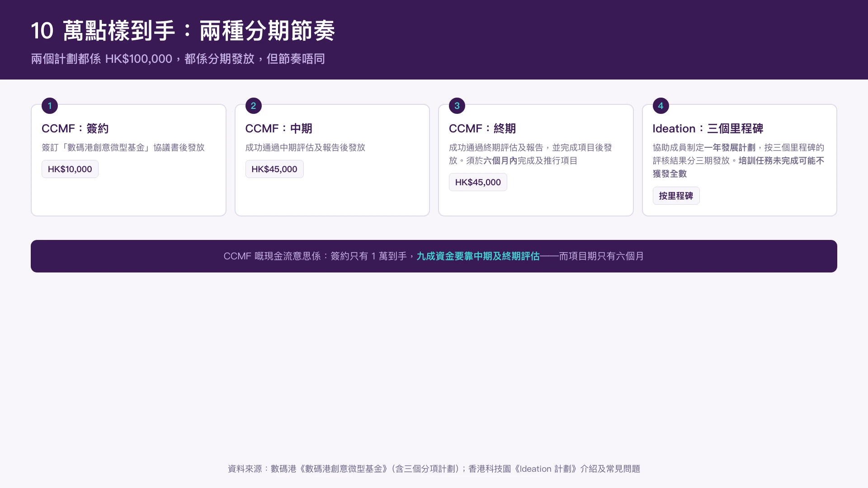Image resolution: width=868 pixels, height=488 pixels.
Task: Click the subtitle mentioning HK$100,000
Action: click(178, 59)
